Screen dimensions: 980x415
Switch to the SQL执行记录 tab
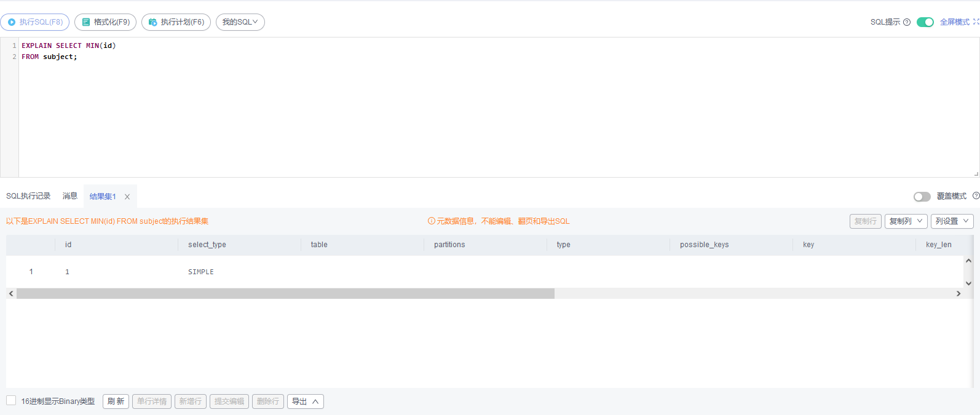[28, 196]
